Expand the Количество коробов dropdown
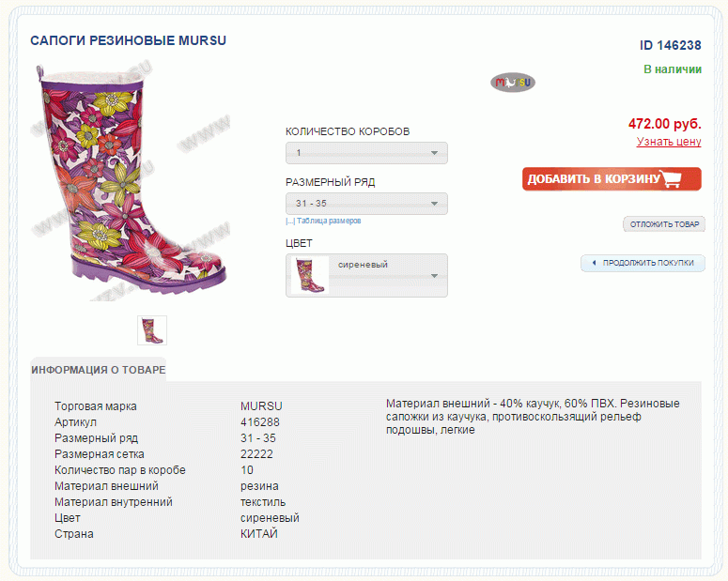 [366, 153]
